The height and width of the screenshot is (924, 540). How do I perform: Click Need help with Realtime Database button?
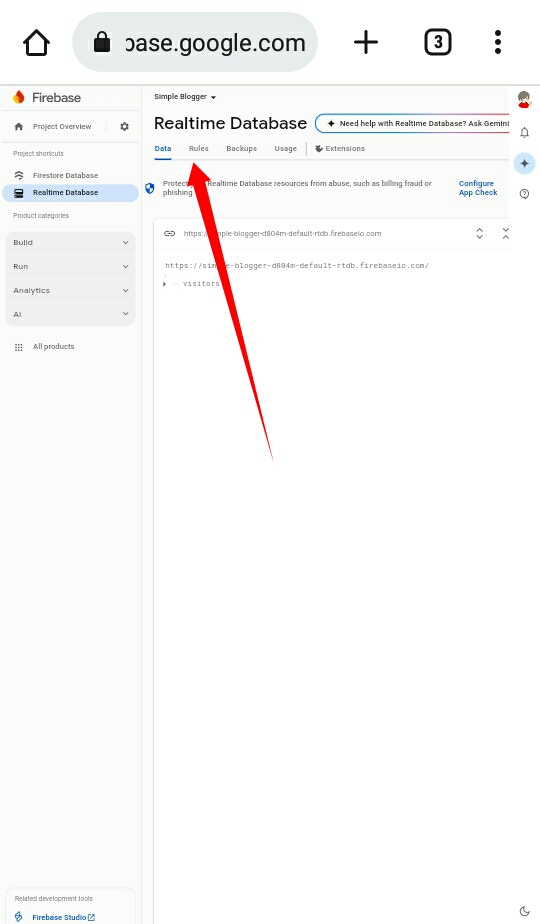point(413,123)
